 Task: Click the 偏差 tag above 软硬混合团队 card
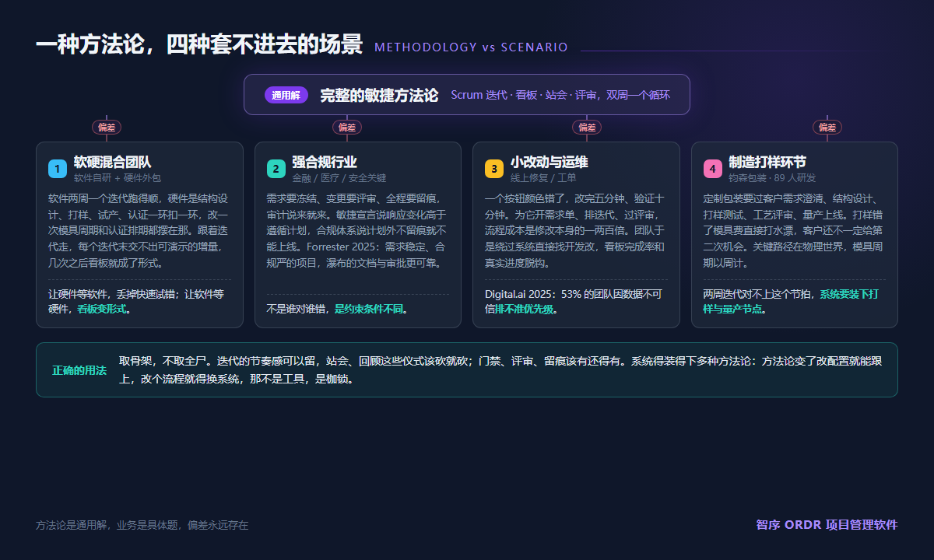[x=107, y=128]
